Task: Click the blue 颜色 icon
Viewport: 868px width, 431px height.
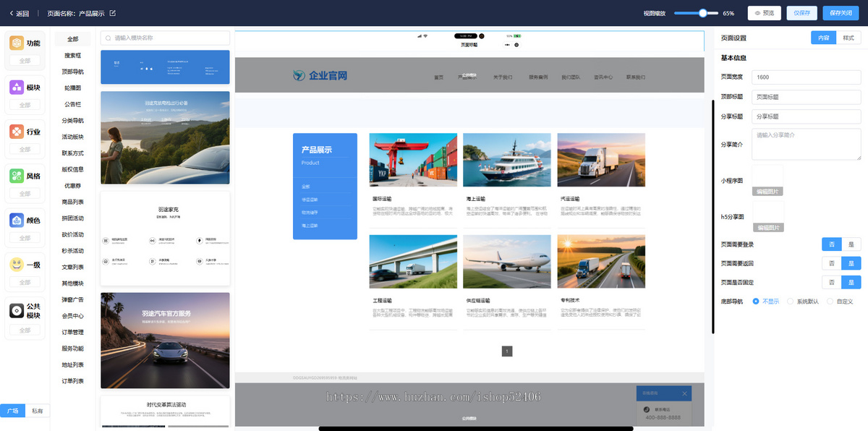Action: pos(17,221)
